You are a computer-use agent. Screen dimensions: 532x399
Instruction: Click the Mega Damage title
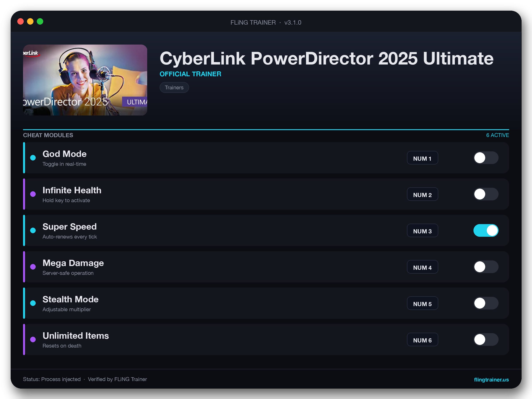pos(73,263)
